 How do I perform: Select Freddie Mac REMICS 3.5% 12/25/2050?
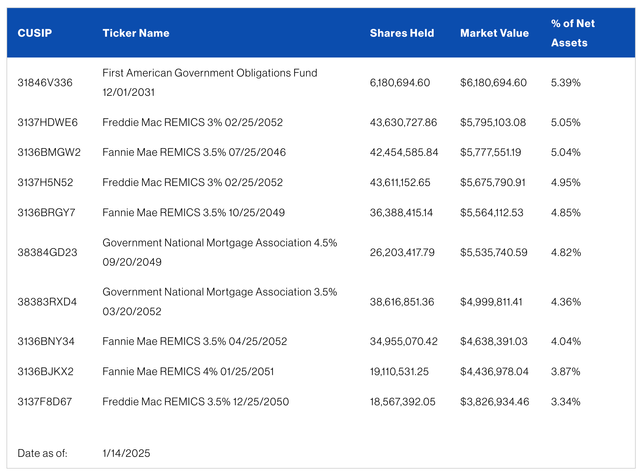point(196,402)
